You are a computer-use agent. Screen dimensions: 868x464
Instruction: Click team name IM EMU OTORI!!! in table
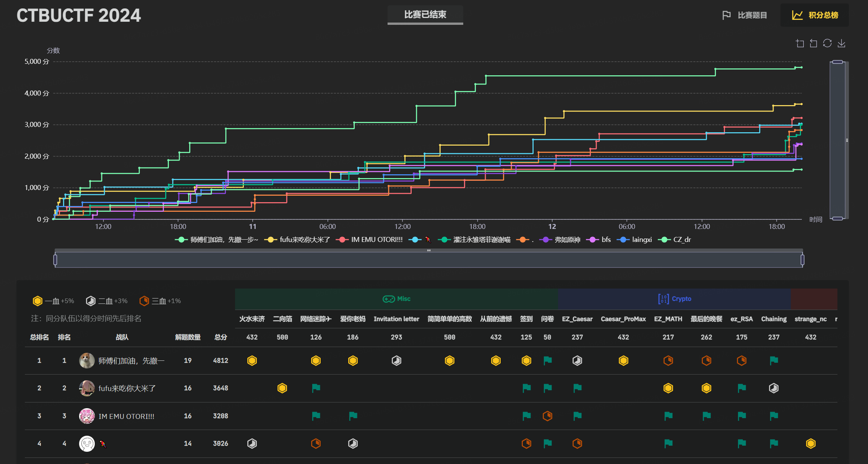tap(127, 416)
